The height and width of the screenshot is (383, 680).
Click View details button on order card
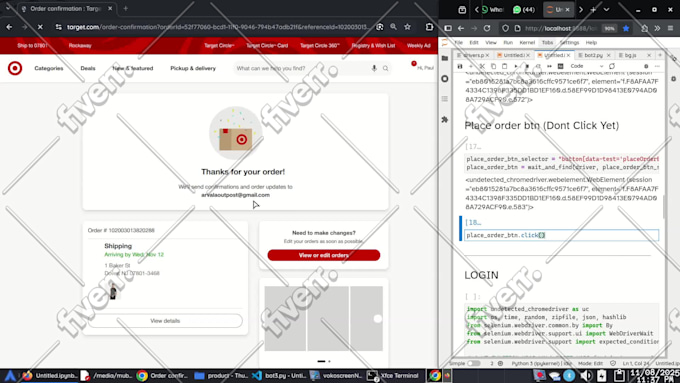coord(165,321)
